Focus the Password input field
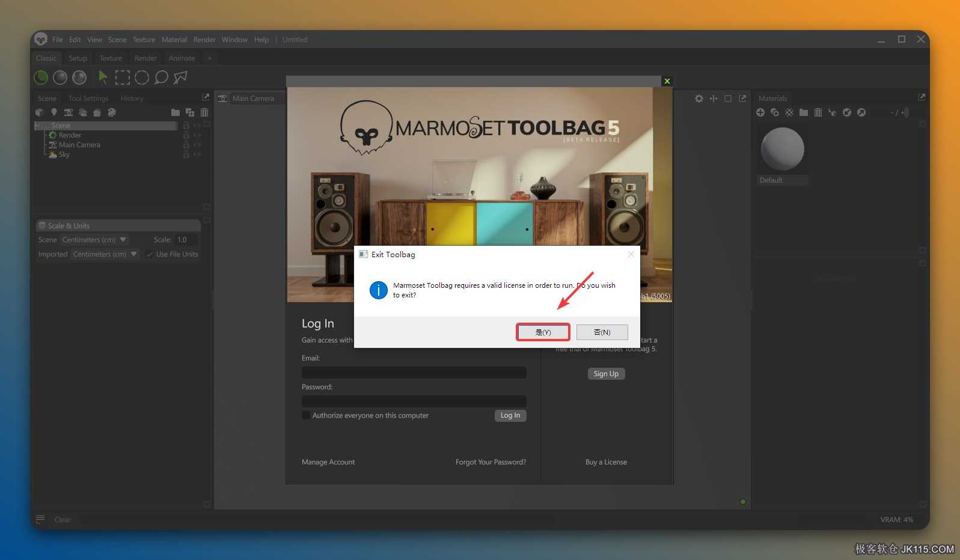960x560 pixels. pyautogui.click(x=414, y=401)
